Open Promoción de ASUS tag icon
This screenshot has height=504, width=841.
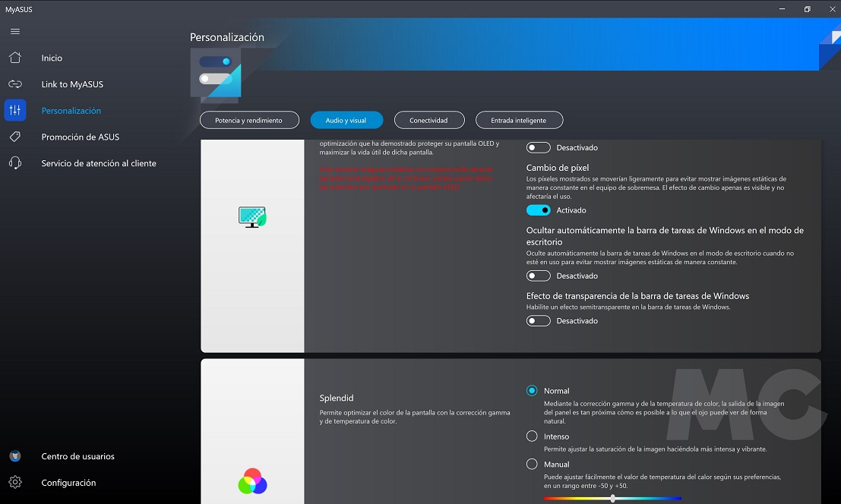click(15, 137)
